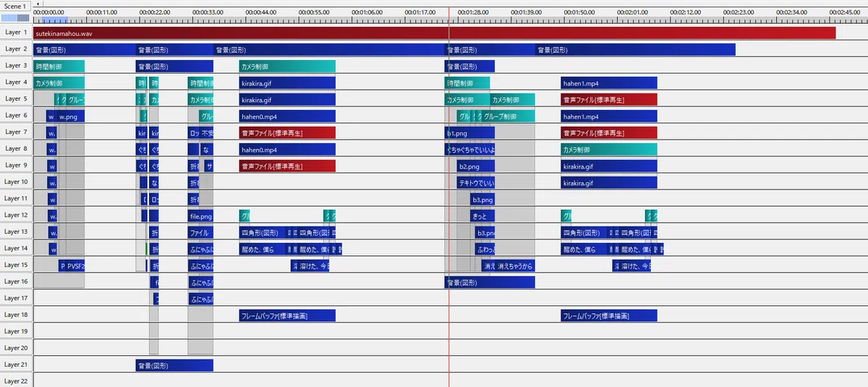This screenshot has width=868, height=387.
Task: Select the file.png clip on Layer 12
Action: pyautogui.click(x=200, y=216)
